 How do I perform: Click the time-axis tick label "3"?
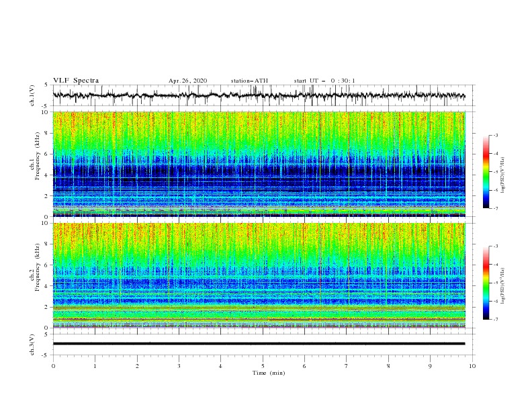point(179,366)
